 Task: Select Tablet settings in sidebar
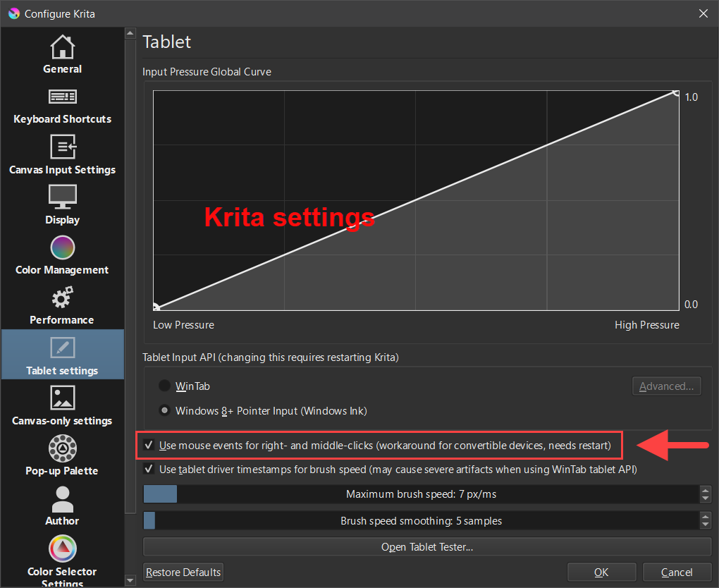pos(62,354)
